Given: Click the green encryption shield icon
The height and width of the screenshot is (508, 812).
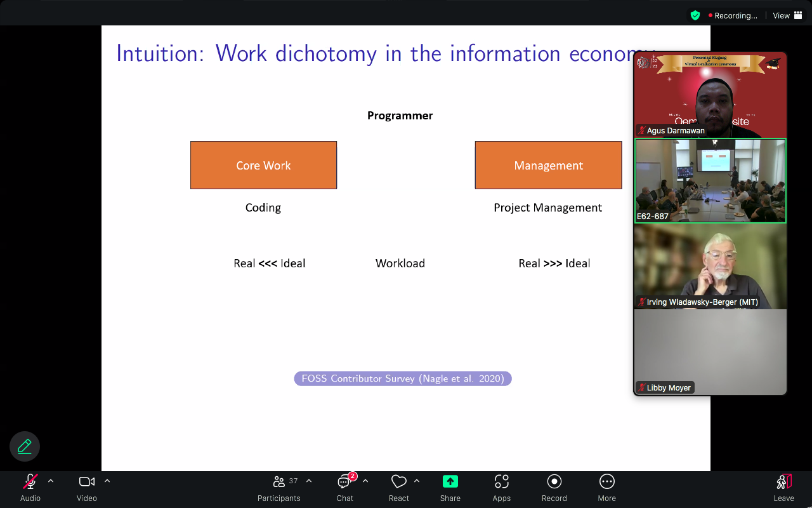Looking at the screenshot, I should [695, 15].
